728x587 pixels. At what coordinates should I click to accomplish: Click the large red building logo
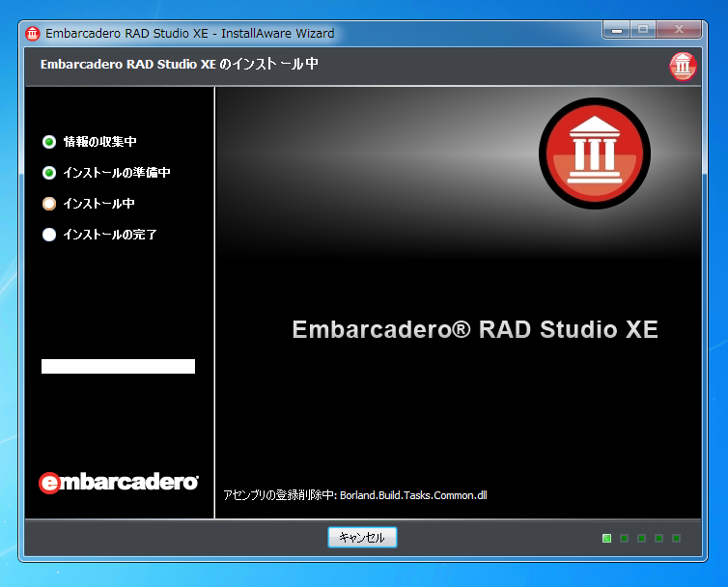pyautogui.click(x=595, y=154)
